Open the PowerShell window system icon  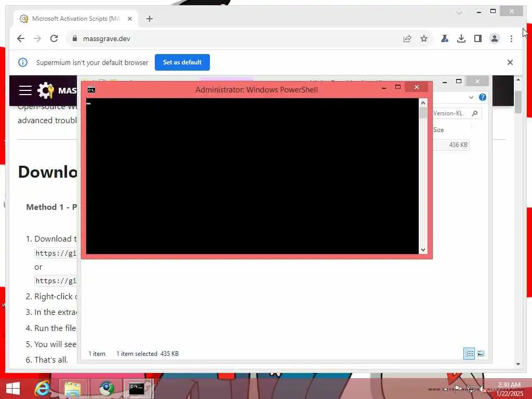[91, 90]
